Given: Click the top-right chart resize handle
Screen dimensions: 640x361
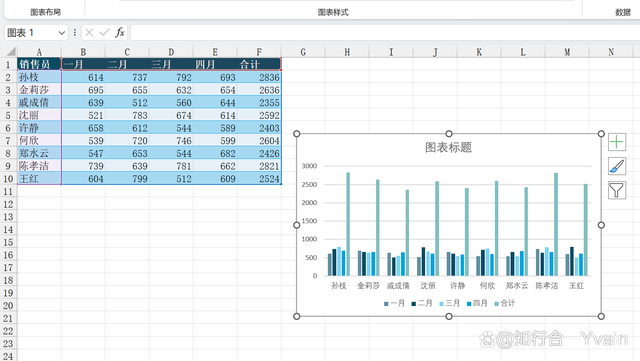Looking at the screenshot, I should click(601, 134).
